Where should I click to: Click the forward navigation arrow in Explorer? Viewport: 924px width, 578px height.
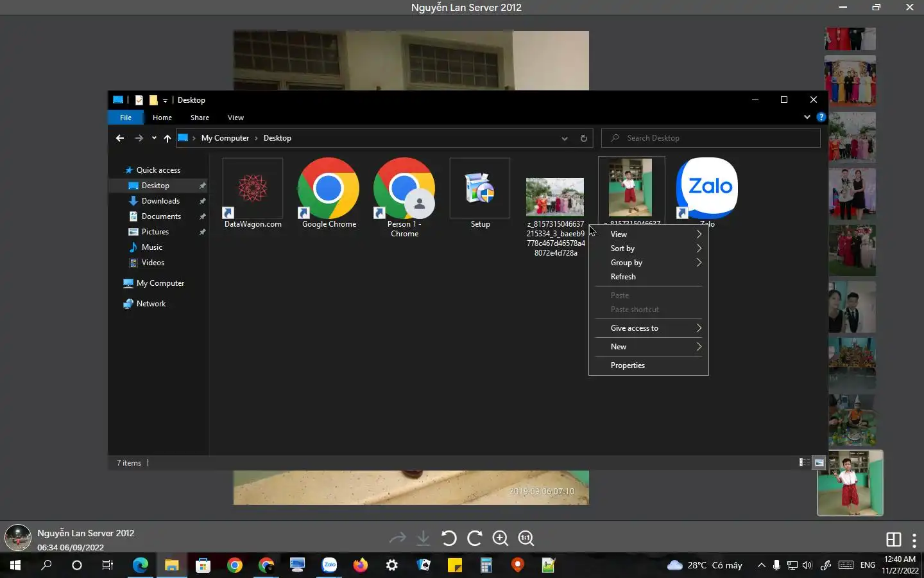pyautogui.click(x=139, y=138)
